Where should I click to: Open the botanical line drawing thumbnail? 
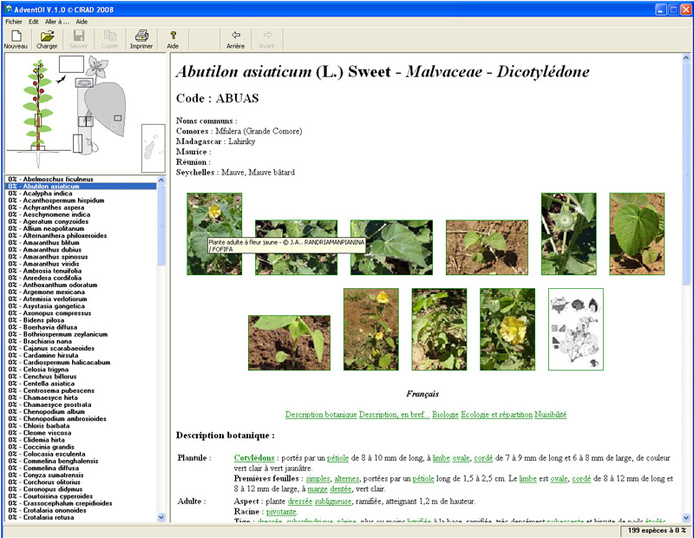575,328
